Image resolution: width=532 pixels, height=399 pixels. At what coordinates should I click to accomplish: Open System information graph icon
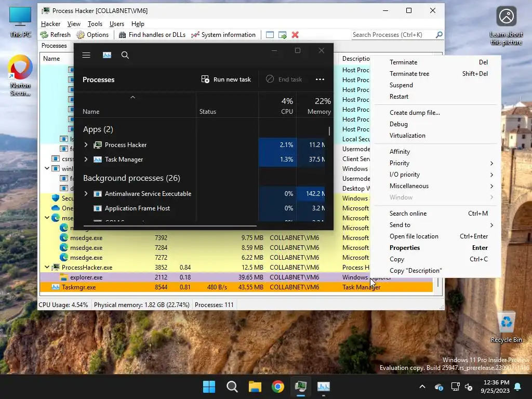coord(195,35)
